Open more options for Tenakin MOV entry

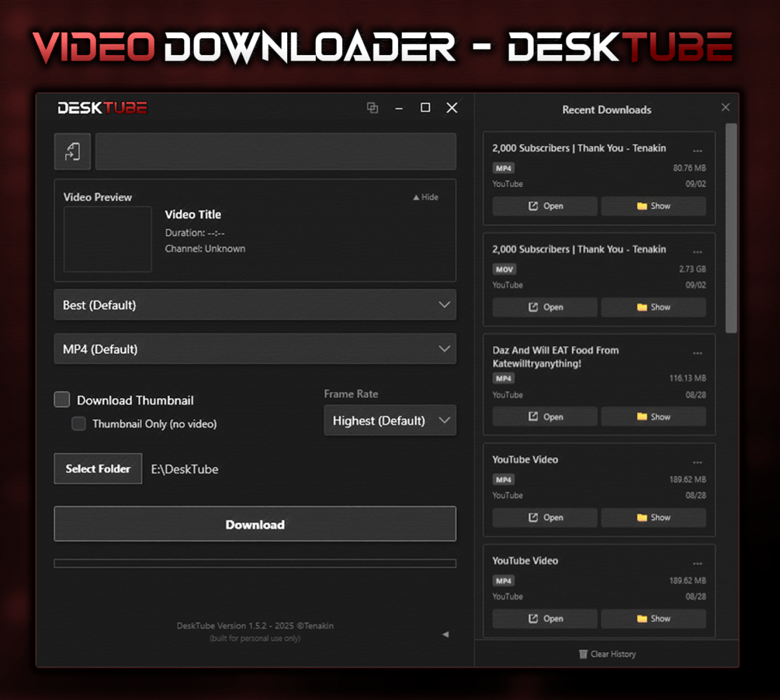[698, 251]
